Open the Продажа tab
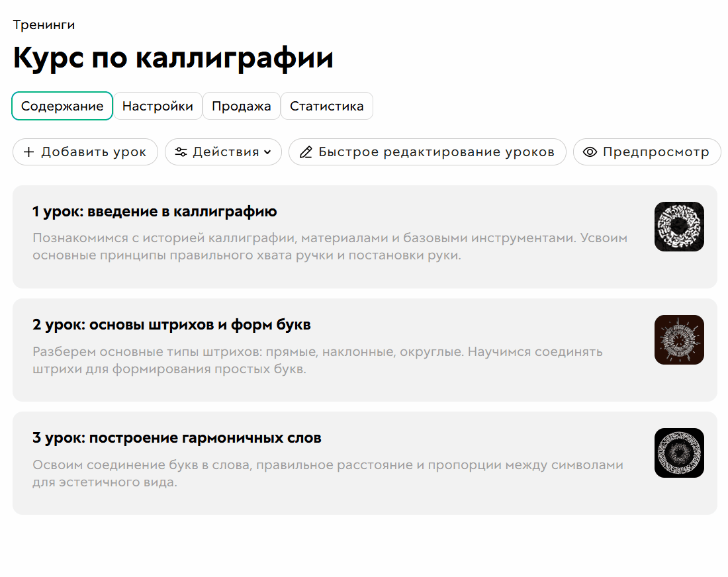728x577 pixels. point(242,106)
